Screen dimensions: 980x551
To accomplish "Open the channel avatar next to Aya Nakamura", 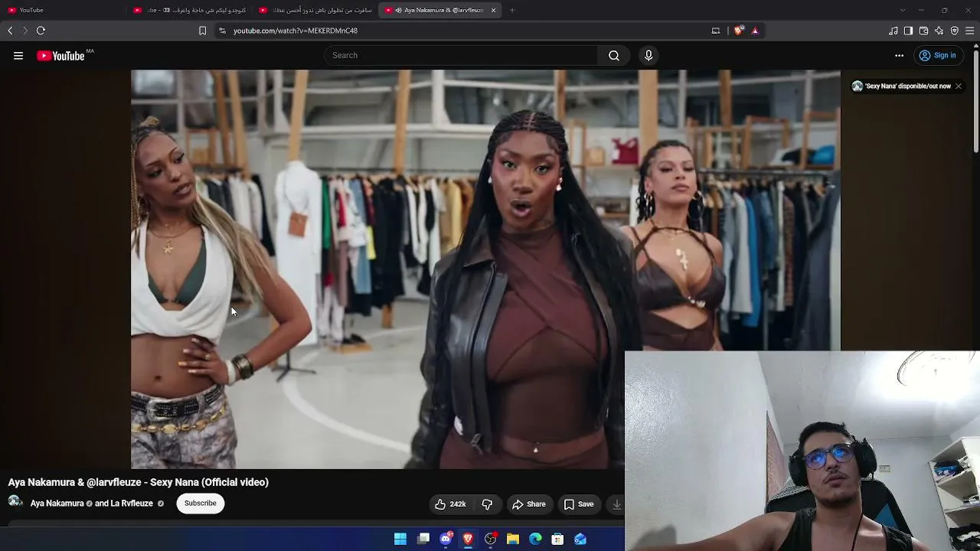I will [x=15, y=502].
